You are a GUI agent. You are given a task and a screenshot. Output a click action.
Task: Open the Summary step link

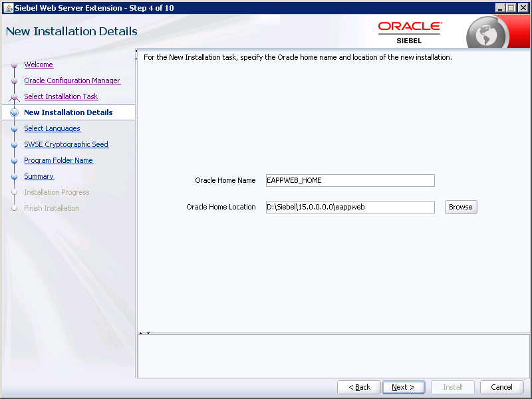[39, 176]
